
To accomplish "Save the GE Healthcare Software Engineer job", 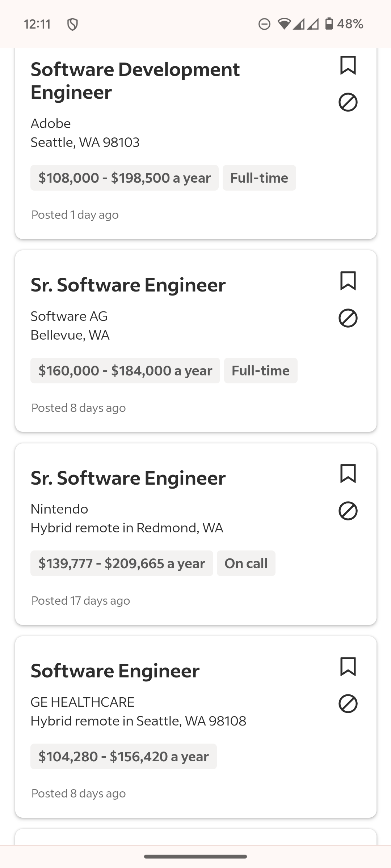I will pyautogui.click(x=348, y=667).
